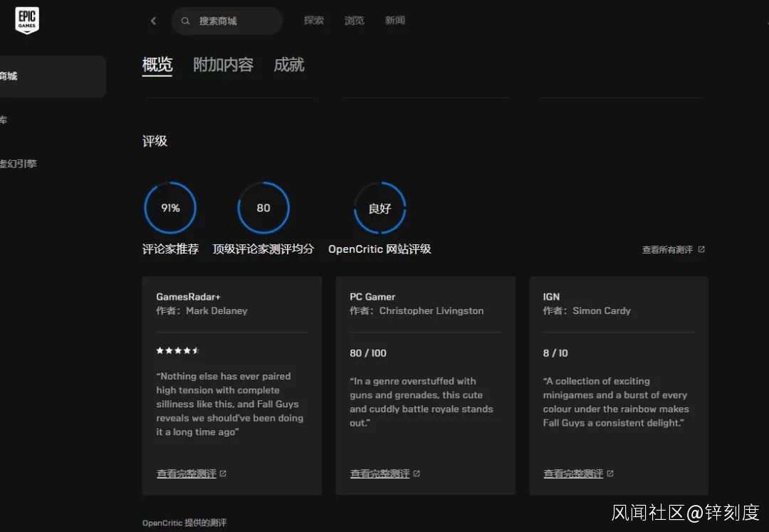This screenshot has width=769, height=532.
Task: Click the OpenCritic 提供的测评 footer text
Action: coord(184,523)
